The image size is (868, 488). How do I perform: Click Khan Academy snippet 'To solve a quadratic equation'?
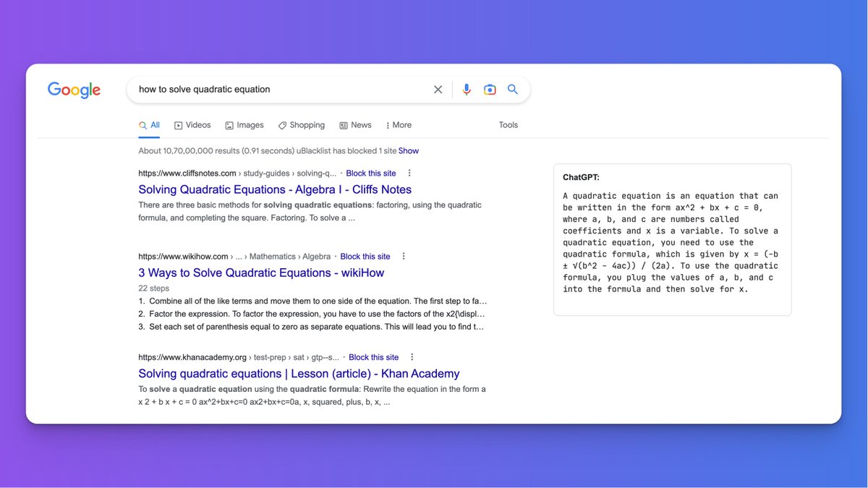coord(312,395)
